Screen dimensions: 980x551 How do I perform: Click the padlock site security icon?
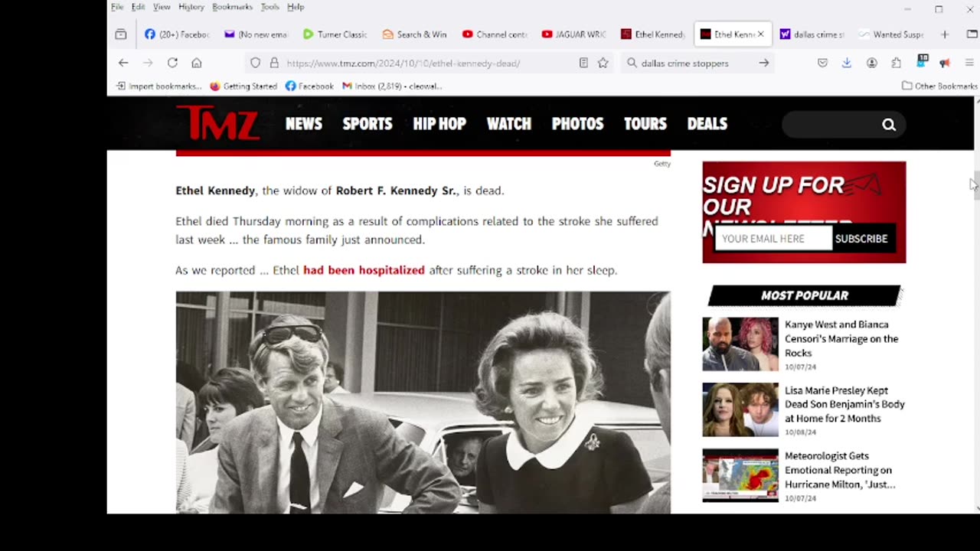(x=274, y=63)
